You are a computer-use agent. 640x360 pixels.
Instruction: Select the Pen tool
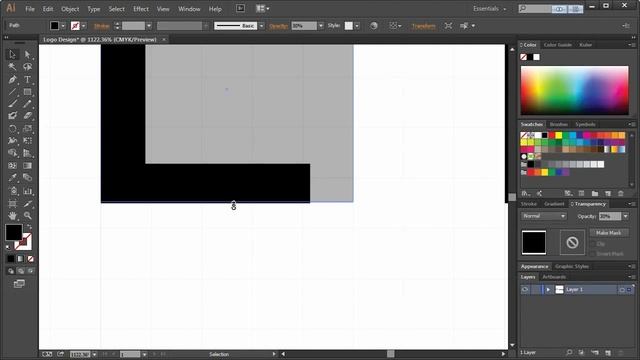click(x=12, y=80)
